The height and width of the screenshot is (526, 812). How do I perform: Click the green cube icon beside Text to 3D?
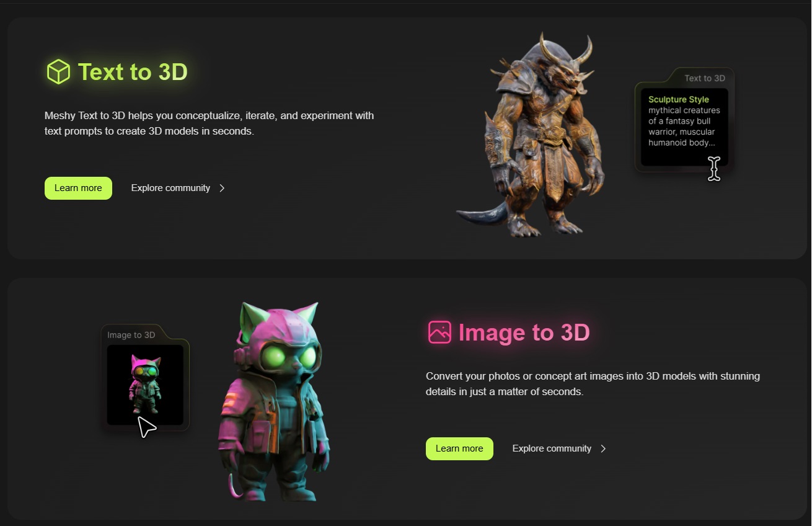tap(58, 72)
